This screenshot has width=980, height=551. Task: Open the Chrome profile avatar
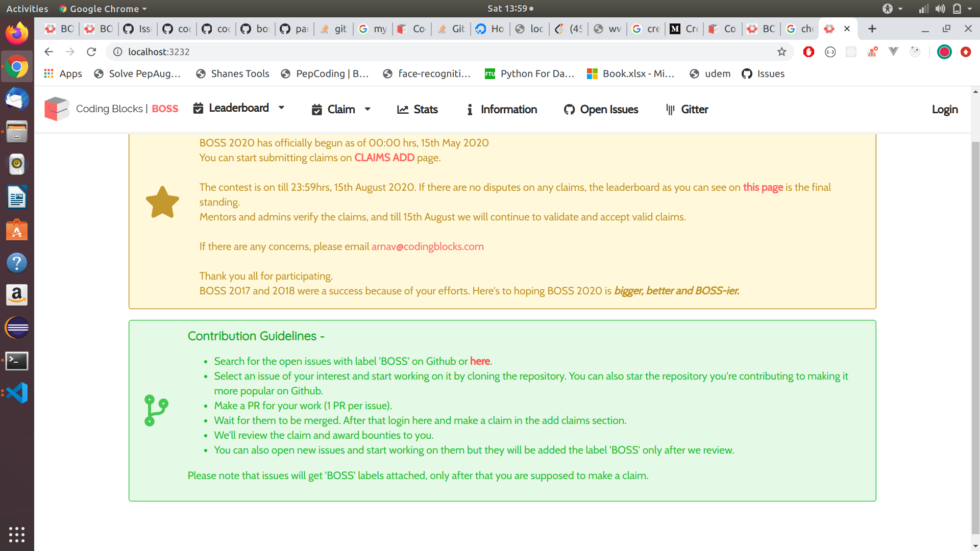coord(944,52)
